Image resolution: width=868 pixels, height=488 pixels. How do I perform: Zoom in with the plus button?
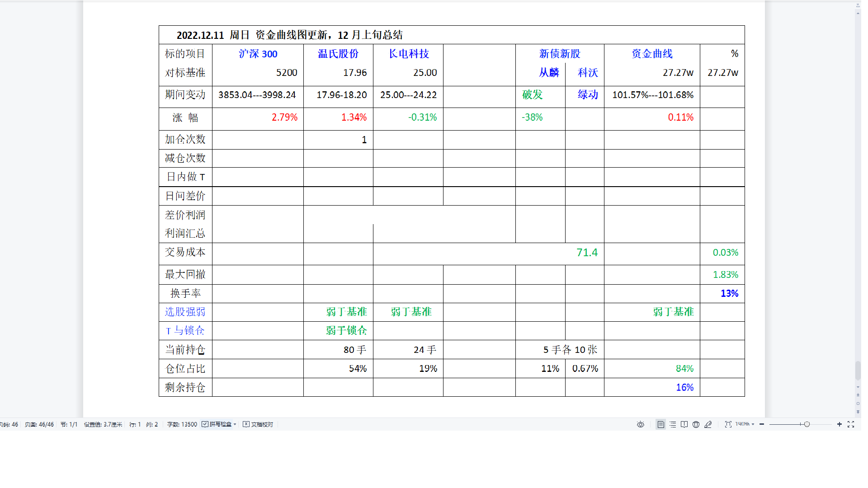point(840,424)
